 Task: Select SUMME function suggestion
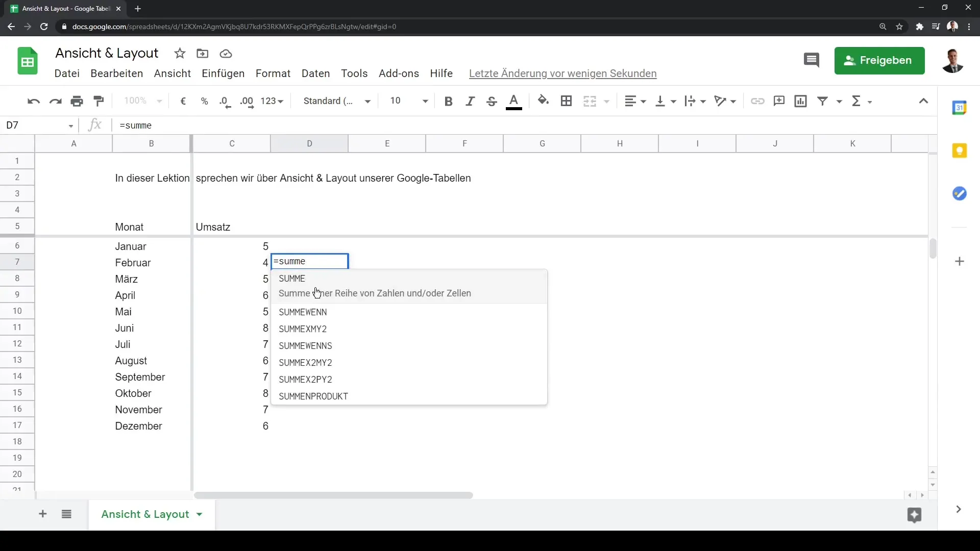(x=409, y=286)
